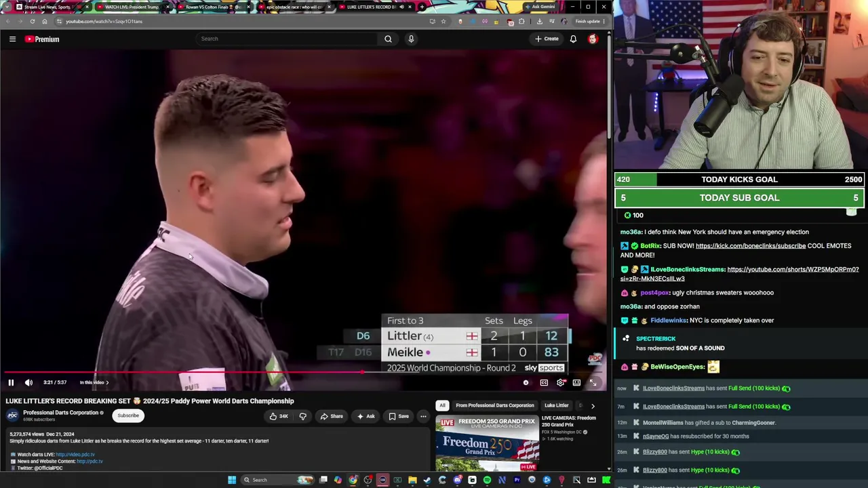This screenshot has height=488, width=868.
Task: Open 'LIVE CAMERAS: Freedom 250 Grand Prix' title
Action: pos(569,422)
